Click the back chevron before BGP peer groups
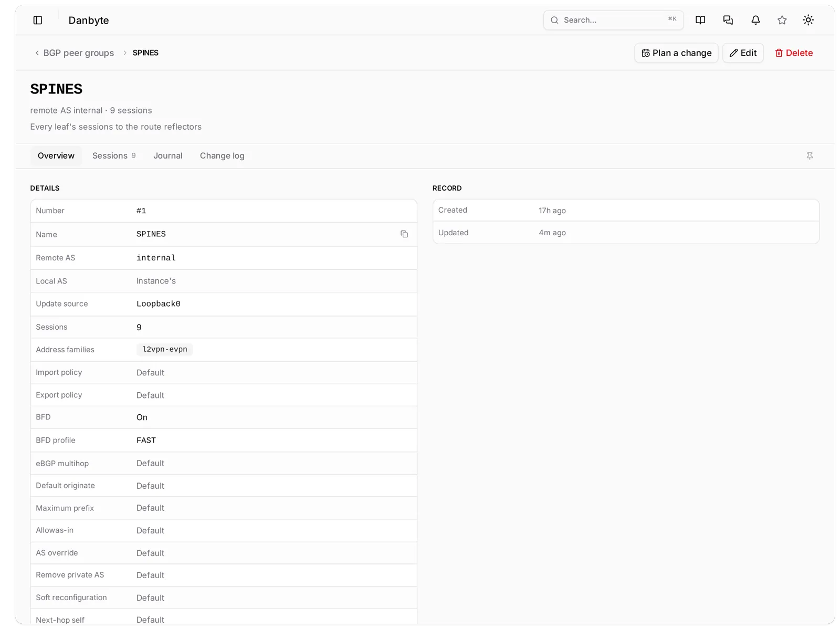Image resolution: width=840 pixels, height=629 pixels. 37,53
